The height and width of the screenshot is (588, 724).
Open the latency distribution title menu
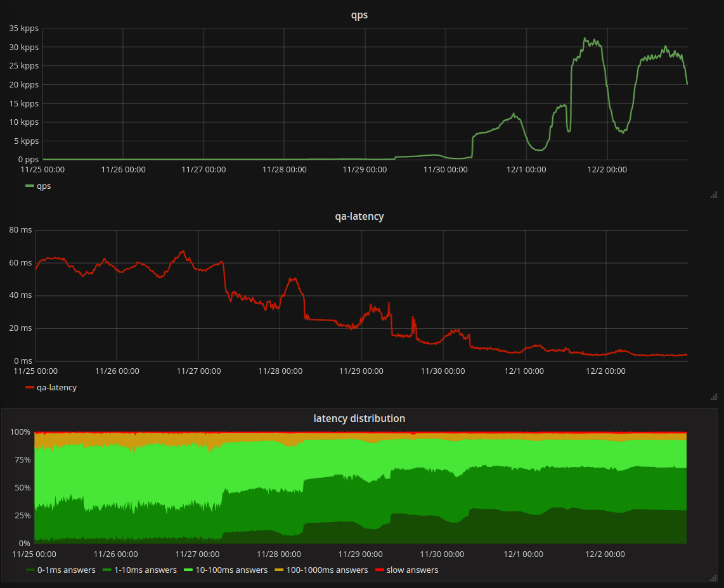pos(359,418)
